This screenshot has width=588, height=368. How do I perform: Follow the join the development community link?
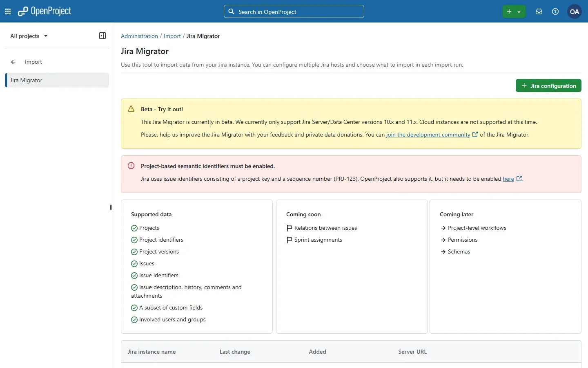[428, 135]
